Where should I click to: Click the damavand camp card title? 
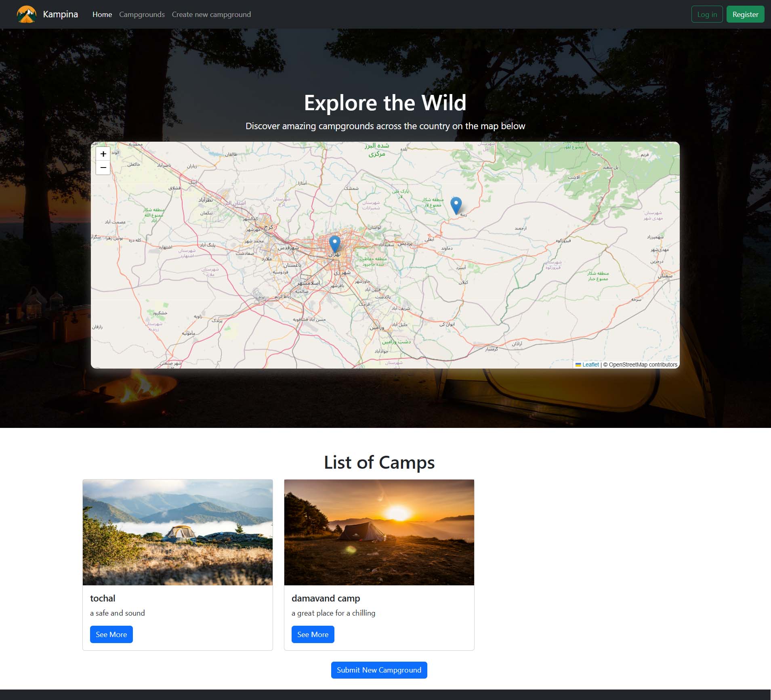click(x=326, y=598)
